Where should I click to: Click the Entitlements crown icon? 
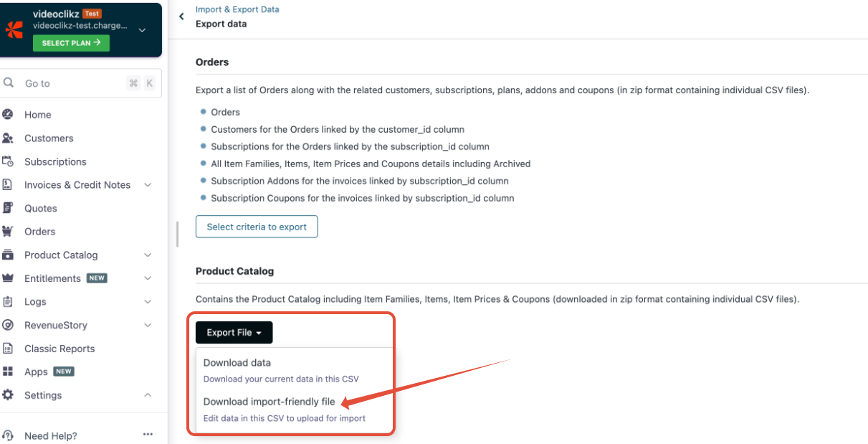(x=8, y=278)
